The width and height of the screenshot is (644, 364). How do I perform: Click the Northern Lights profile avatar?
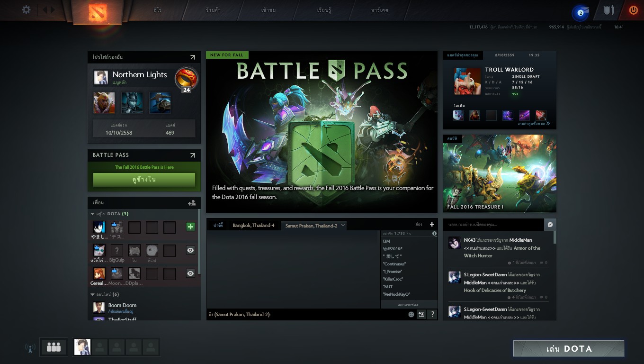[101, 77]
